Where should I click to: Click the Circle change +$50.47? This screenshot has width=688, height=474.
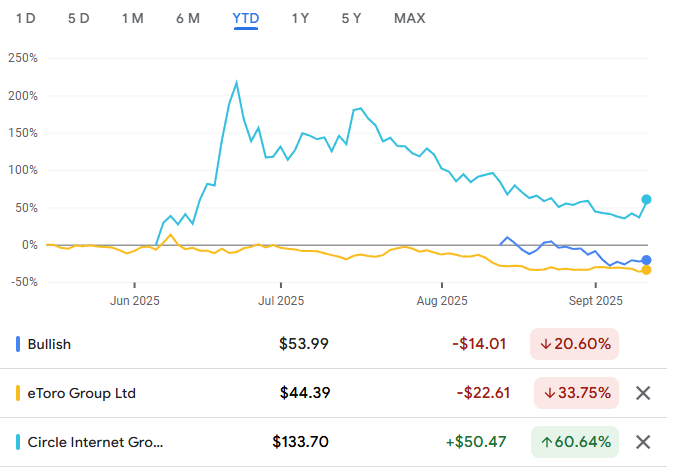click(x=476, y=442)
